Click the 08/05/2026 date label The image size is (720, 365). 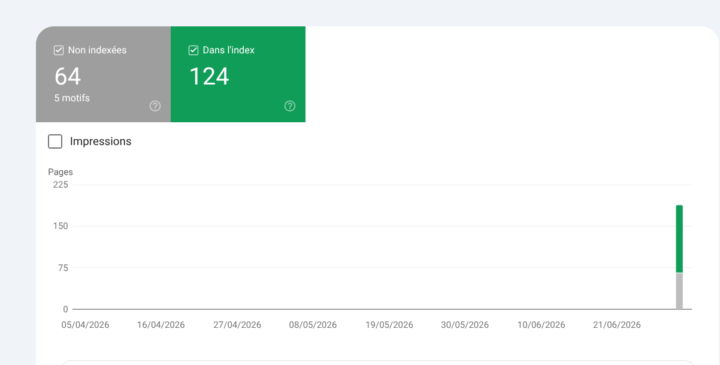(x=313, y=325)
